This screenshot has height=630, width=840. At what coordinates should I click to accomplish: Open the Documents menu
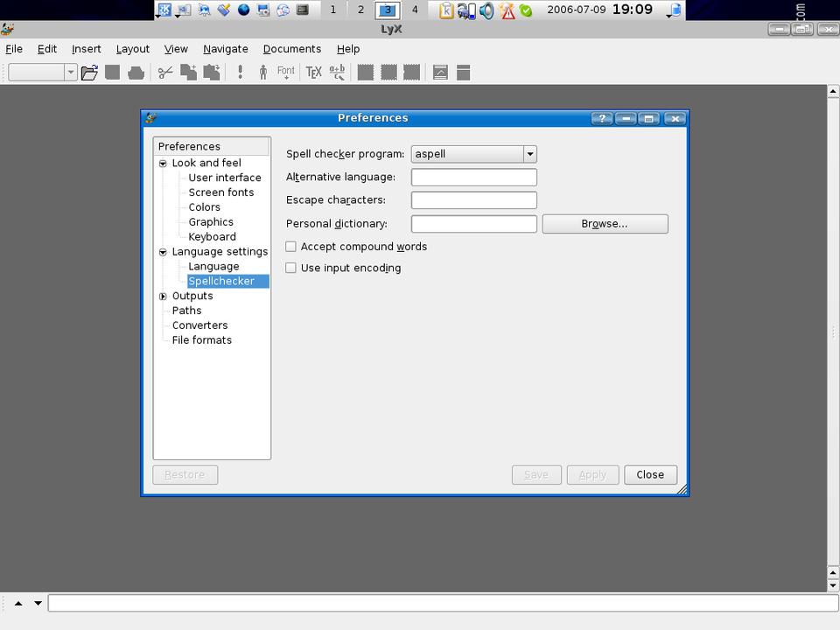pos(291,49)
